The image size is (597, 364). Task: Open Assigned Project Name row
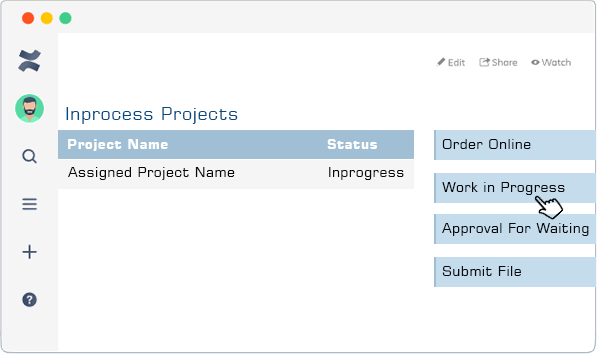click(236, 174)
